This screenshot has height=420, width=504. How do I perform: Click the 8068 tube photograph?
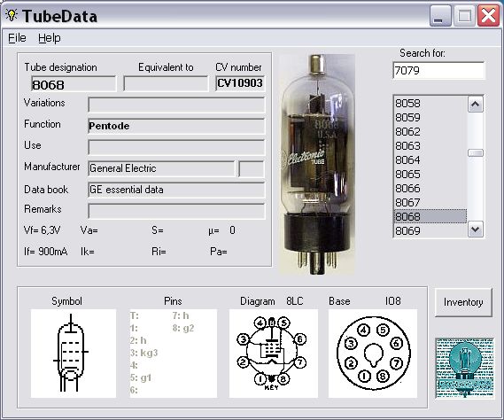click(x=317, y=164)
